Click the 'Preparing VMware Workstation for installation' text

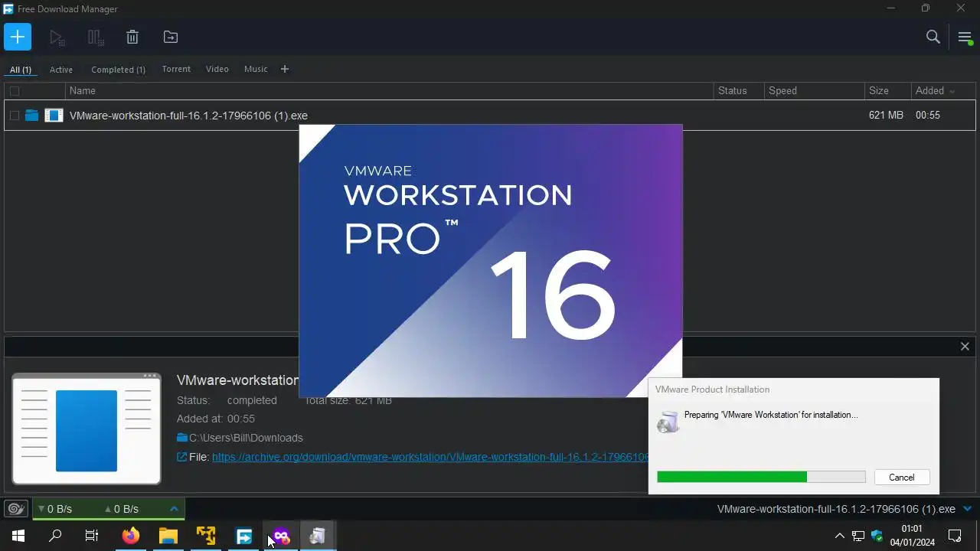(x=771, y=415)
